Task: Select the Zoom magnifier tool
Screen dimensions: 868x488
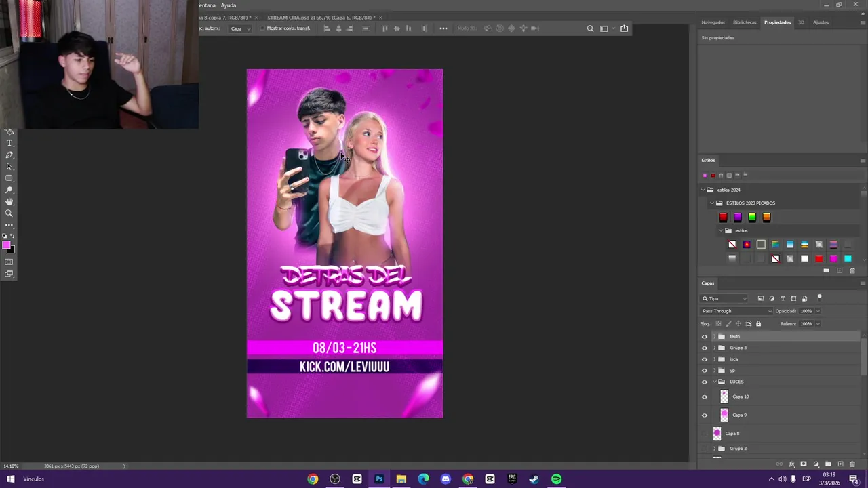Action: [x=9, y=213]
